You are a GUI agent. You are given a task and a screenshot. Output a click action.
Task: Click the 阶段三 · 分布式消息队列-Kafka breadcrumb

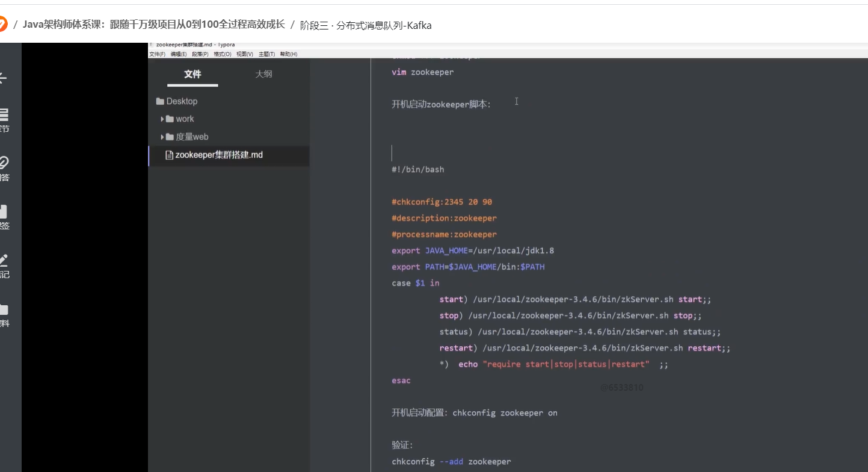[x=366, y=25]
